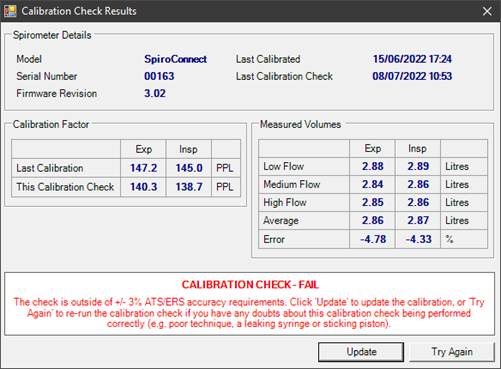Select the SpiroConnect model value

pyautogui.click(x=175, y=59)
